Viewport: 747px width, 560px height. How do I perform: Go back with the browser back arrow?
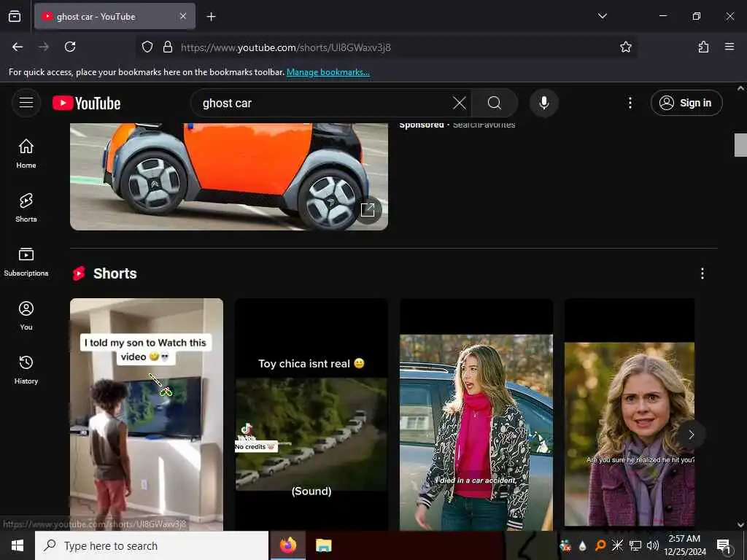[18, 47]
